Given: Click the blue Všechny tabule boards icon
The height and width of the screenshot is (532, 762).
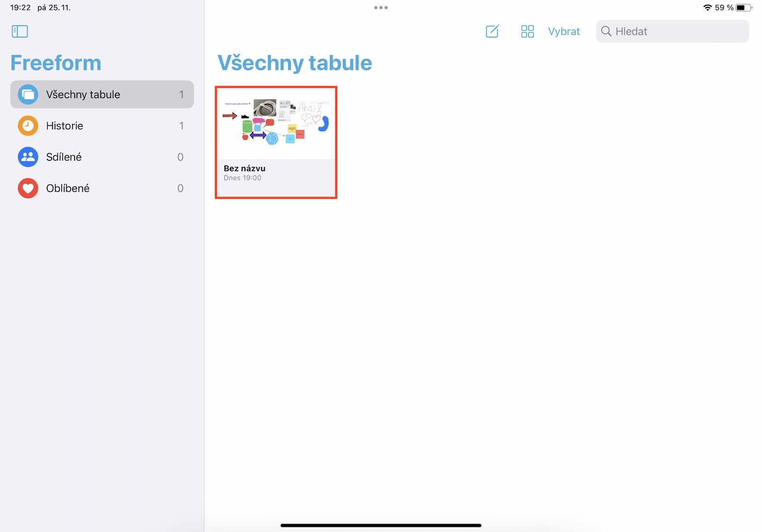Looking at the screenshot, I should pos(28,94).
